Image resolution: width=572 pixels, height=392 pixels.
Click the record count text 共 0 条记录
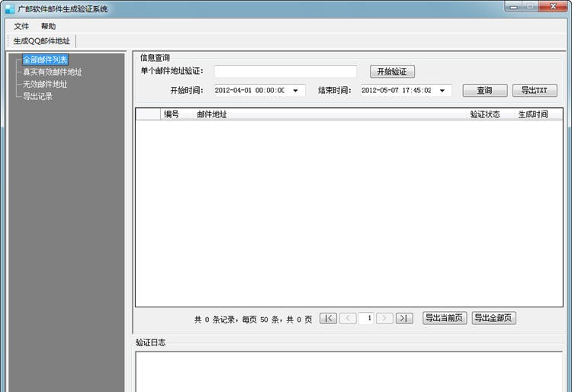click(x=214, y=320)
